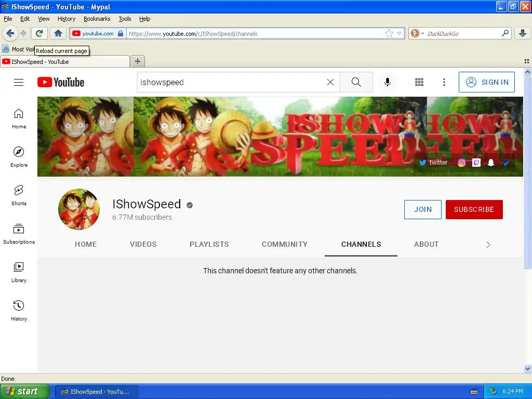Select the CHANNELS tab
Viewport: 532px width, 399px height.
pos(361,244)
